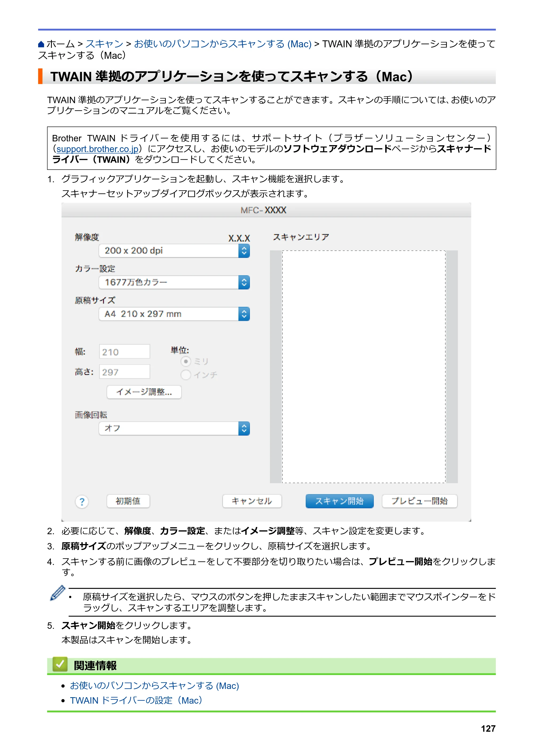Viewport: 534px width, 756px height.
Task: Open the 解像度 200 x 200 dpi dropdown
Action: [174, 251]
